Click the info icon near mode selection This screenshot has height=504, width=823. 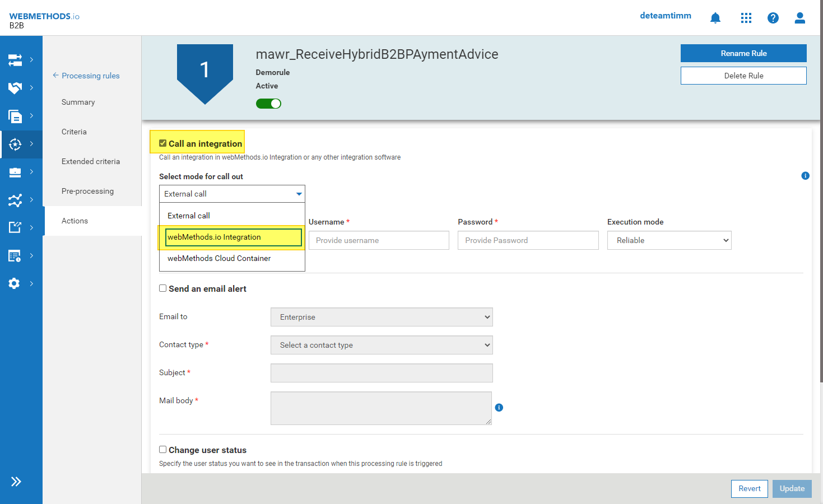805,175
